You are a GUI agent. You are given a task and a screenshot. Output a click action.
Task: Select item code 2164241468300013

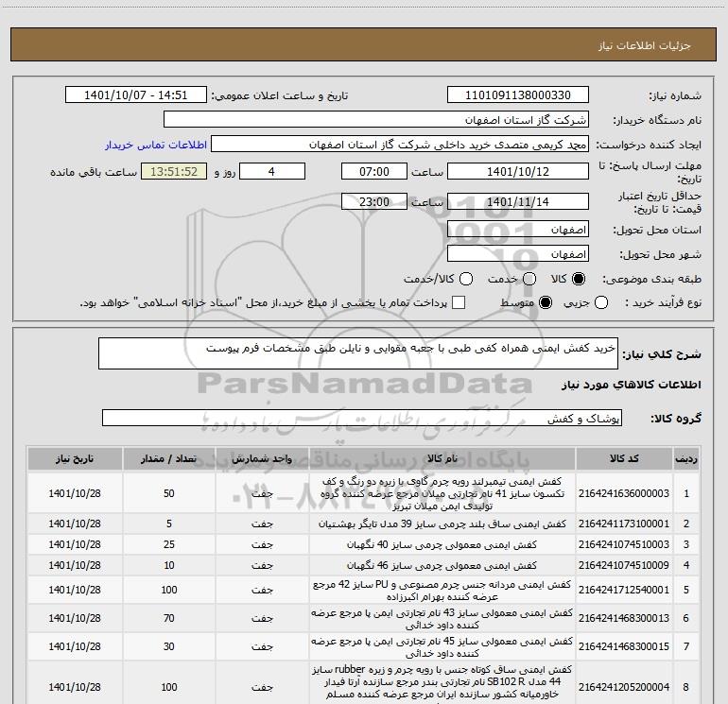pyautogui.click(x=624, y=618)
